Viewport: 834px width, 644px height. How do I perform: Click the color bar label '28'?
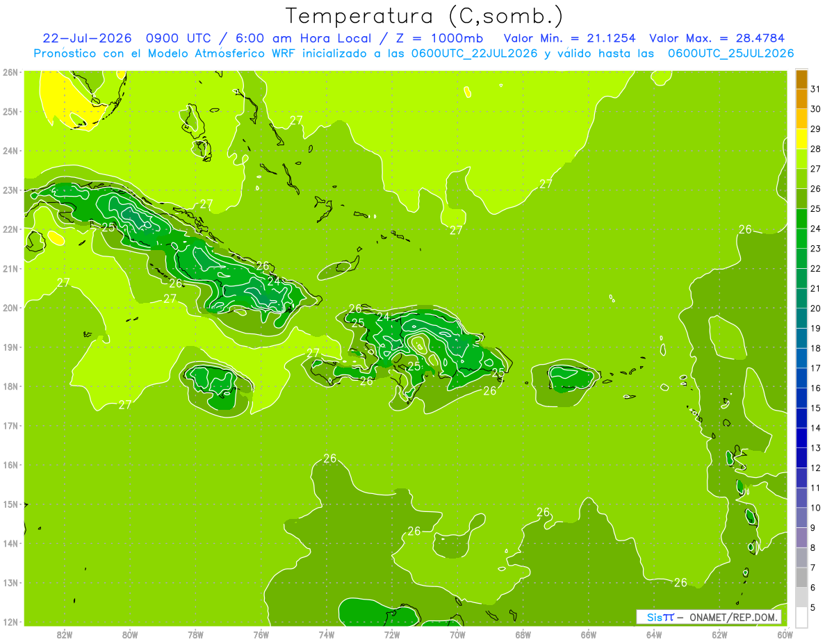click(815, 149)
